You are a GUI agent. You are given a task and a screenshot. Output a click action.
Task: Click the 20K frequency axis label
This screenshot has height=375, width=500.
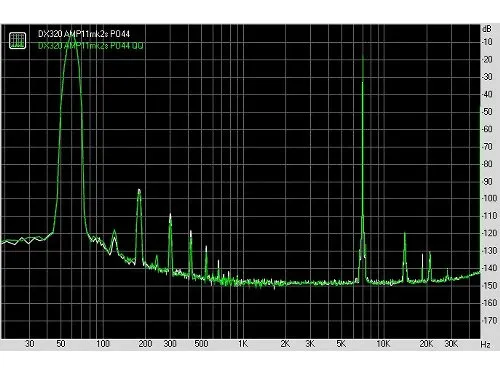pyautogui.click(x=426, y=344)
